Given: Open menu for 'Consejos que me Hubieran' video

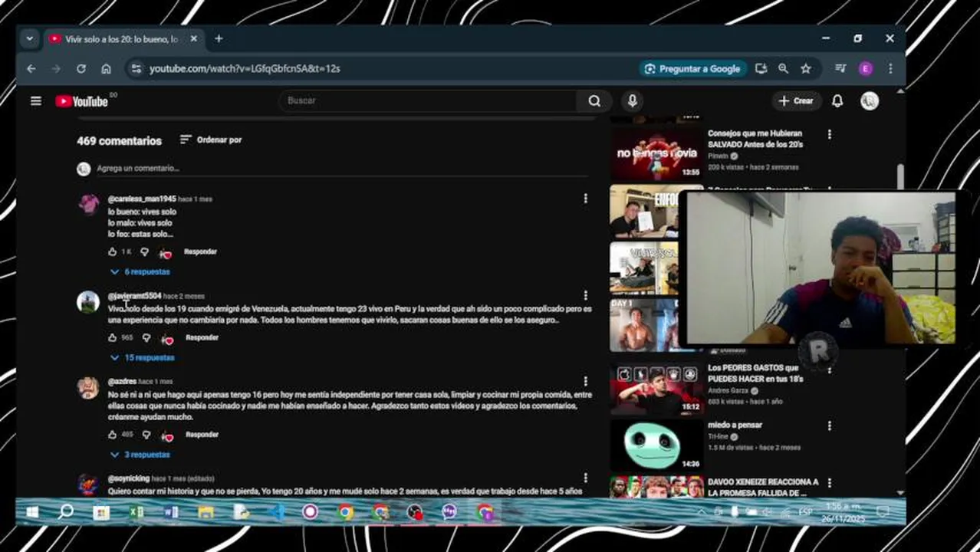Looking at the screenshot, I should (x=829, y=134).
